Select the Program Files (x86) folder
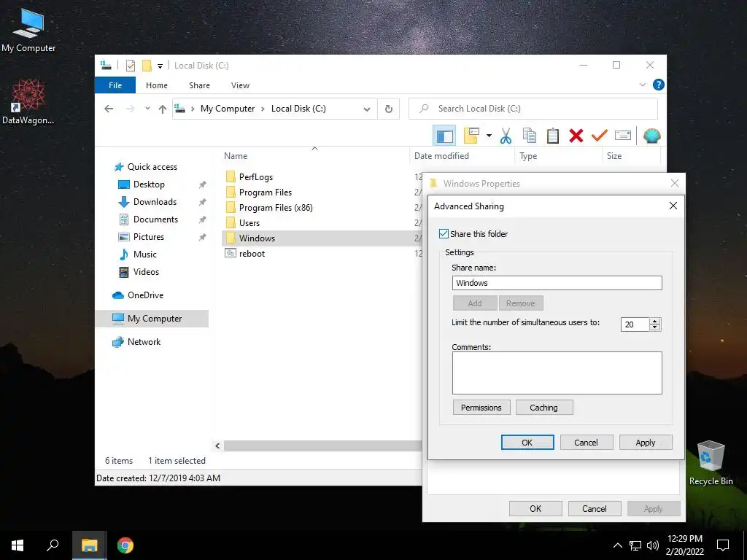 pos(276,208)
